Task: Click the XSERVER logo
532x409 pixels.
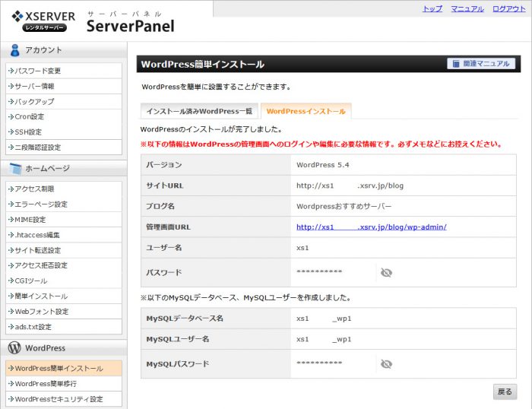Action: point(43,21)
